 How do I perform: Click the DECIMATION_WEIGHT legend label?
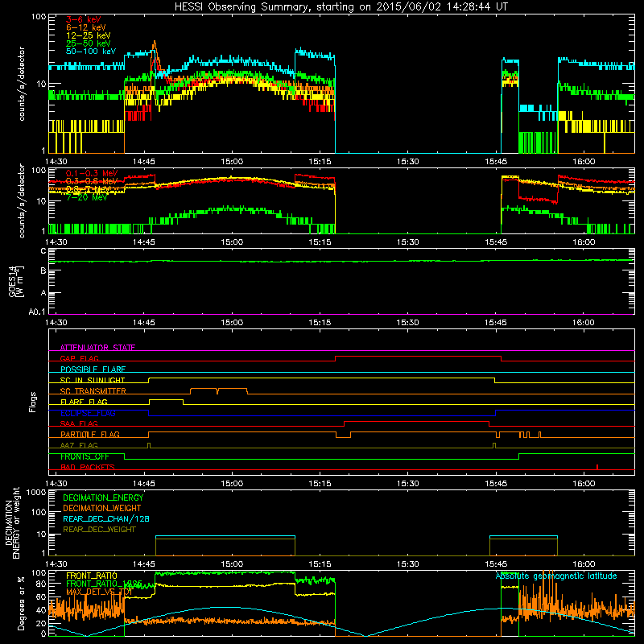click(x=102, y=508)
